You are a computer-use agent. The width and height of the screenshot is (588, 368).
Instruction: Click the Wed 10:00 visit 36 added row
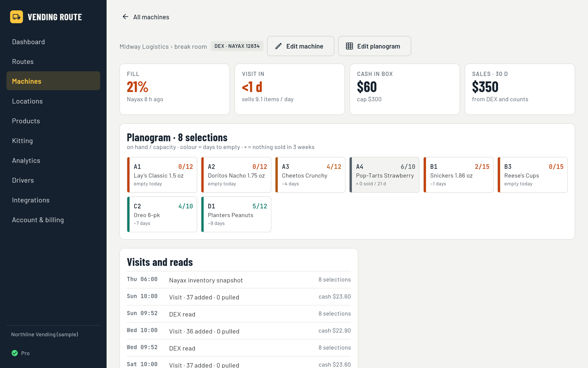[239, 331]
